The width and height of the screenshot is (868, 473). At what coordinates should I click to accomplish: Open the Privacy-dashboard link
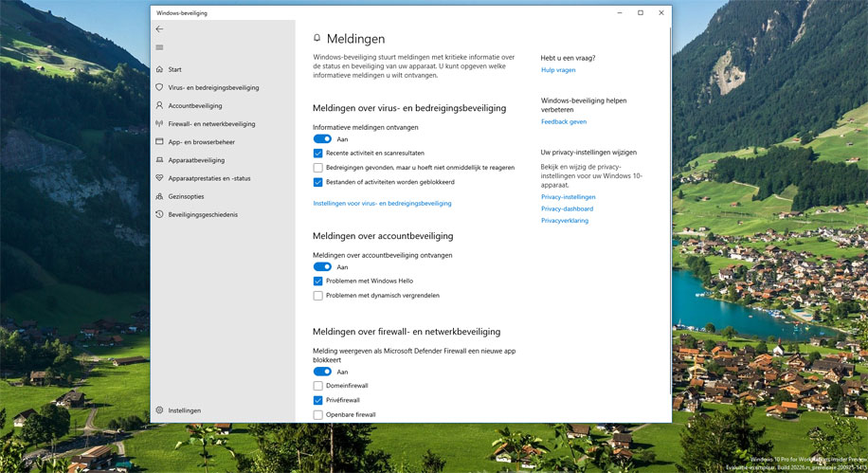pyautogui.click(x=567, y=209)
